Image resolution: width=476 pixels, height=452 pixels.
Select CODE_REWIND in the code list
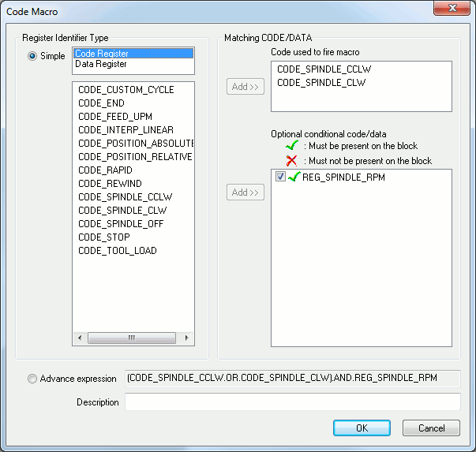tap(110, 184)
